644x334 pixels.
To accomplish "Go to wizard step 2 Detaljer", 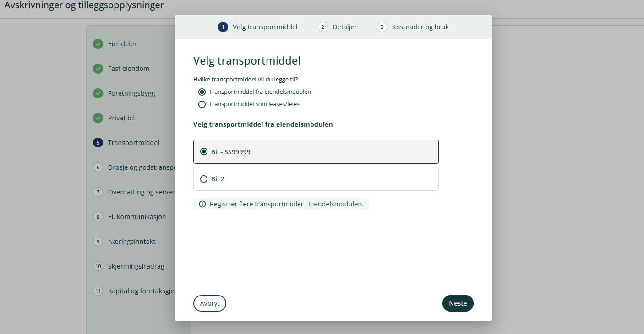I will (x=338, y=27).
